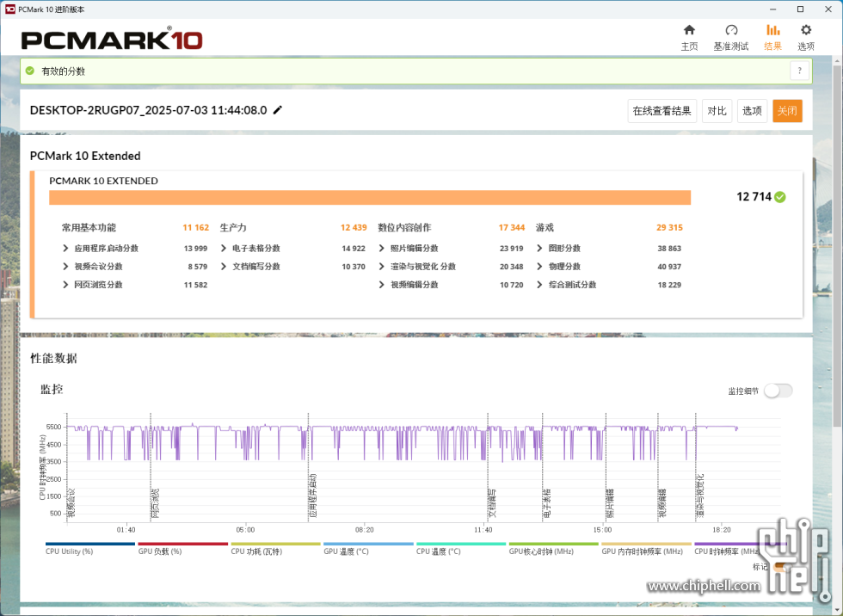
Task: Click the 常用基本功能 score 11 162
Action: coord(196,228)
